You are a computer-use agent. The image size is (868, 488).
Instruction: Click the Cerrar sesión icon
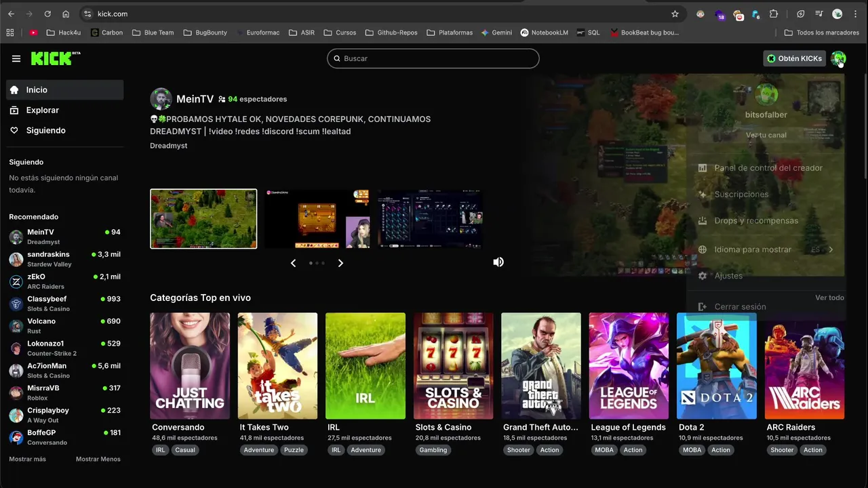coord(703,307)
